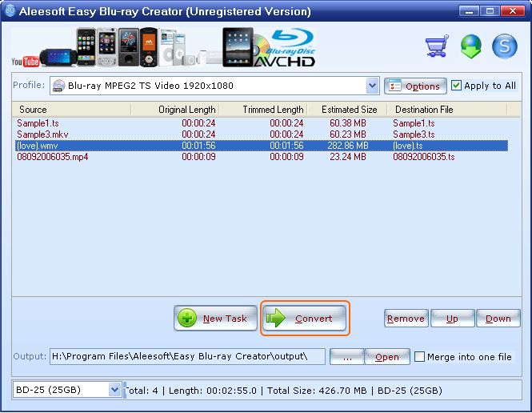Click the shopping cart purchase icon
Viewport: 532px width, 413px height.
pyautogui.click(x=437, y=46)
